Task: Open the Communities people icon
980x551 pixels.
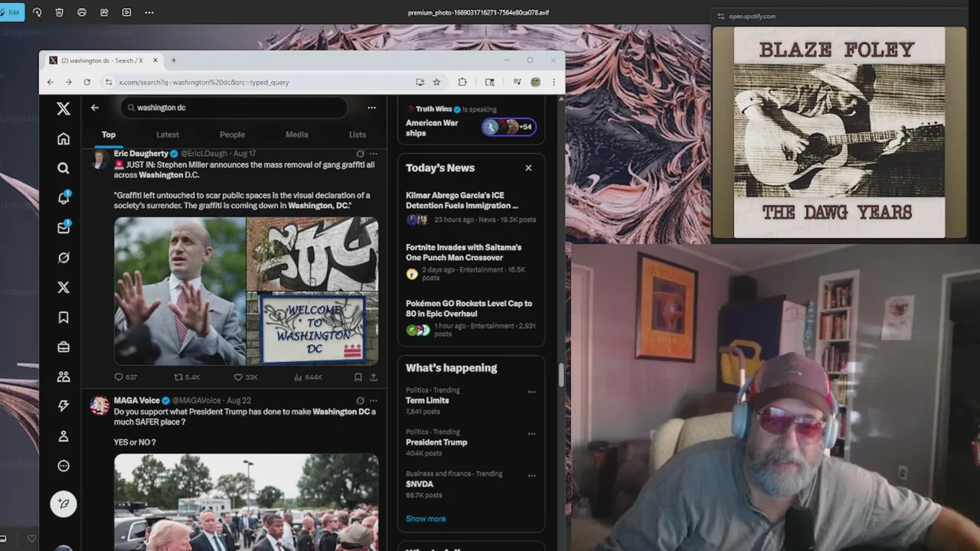Action: 64,377
